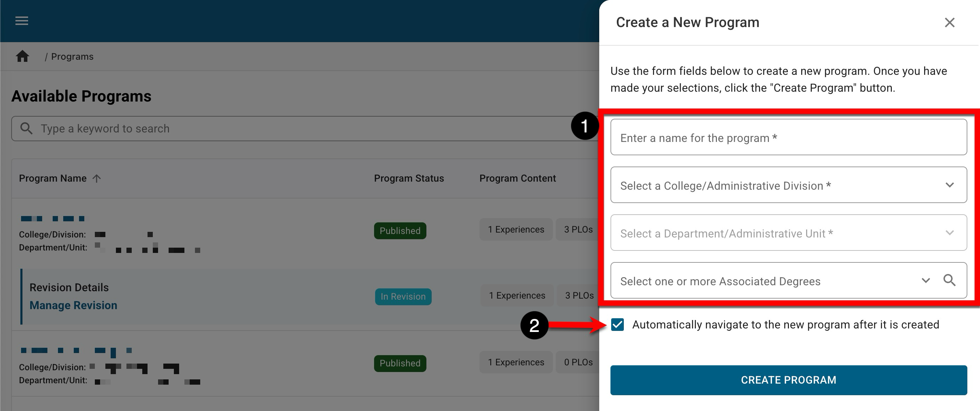Click the 0 PLOs chip
This screenshot has height=411, width=980.
pyautogui.click(x=578, y=362)
